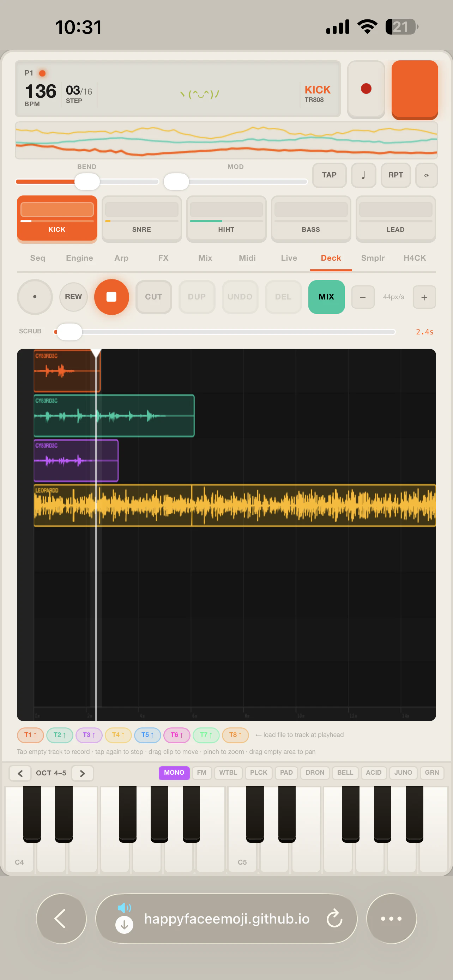The height and width of the screenshot is (980, 453).
Task: Select the BASS track pad
Action: click(x=311, y=219)
